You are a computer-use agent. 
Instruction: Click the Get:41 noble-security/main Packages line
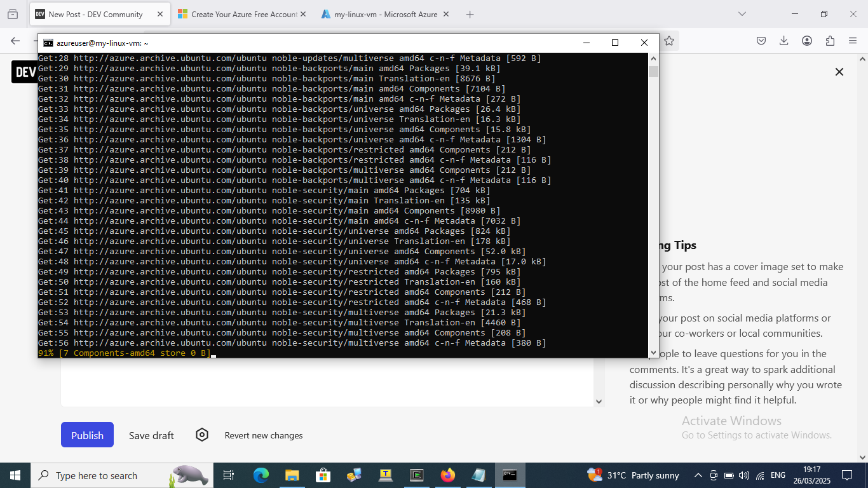coord(264,190)
